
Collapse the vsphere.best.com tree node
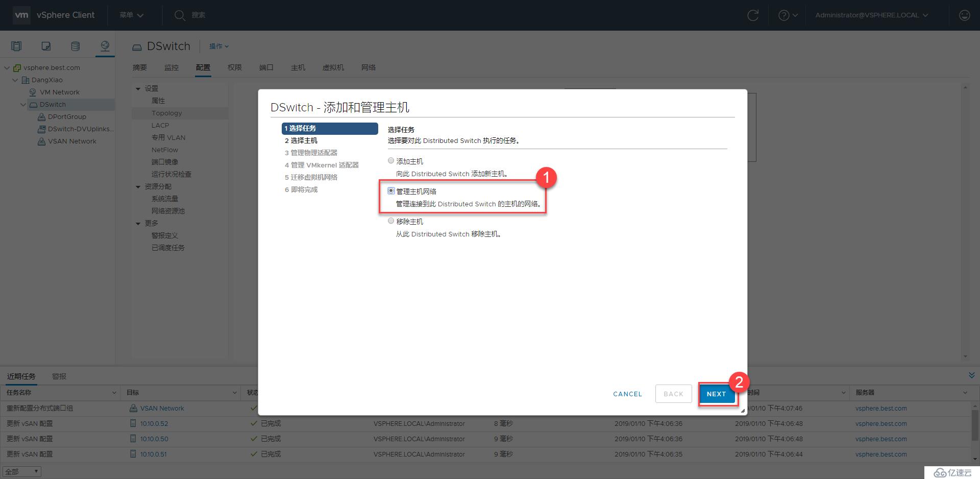[7, 68]
